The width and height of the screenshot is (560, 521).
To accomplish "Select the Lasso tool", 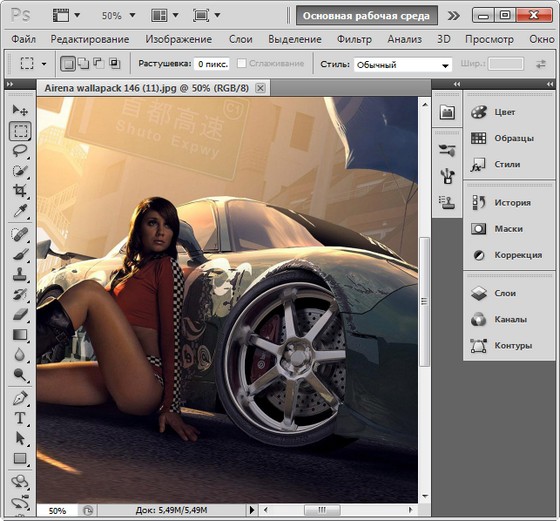I will coord(20,151).
